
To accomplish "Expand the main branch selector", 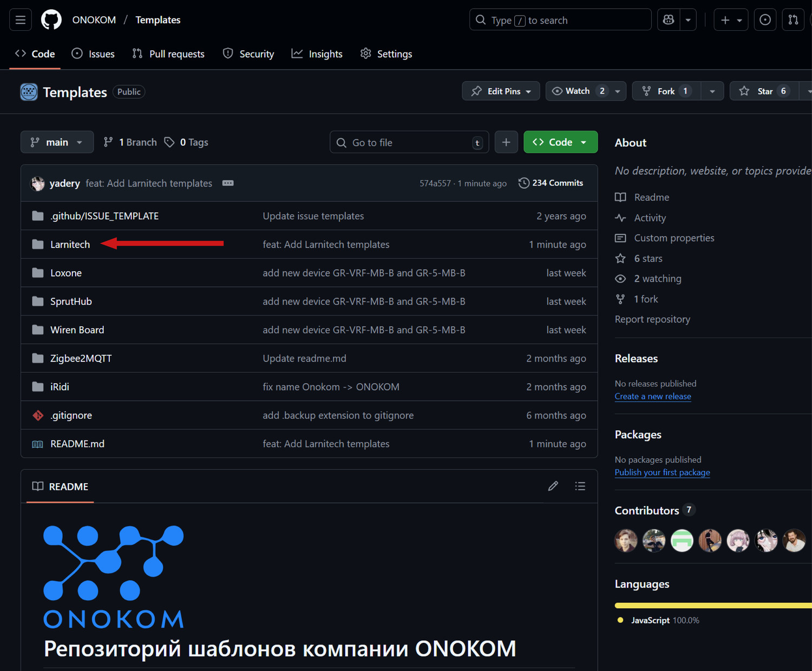I will point(57,142).
